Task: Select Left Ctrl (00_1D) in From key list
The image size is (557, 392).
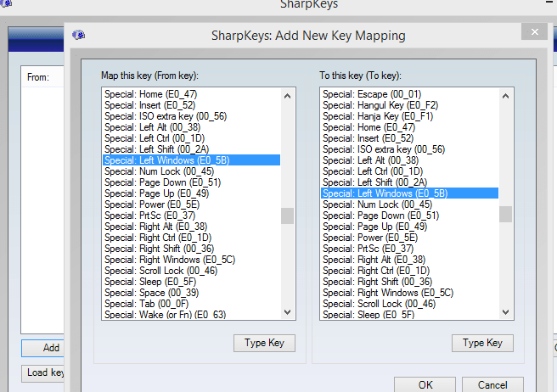Action: coord(191,138)
